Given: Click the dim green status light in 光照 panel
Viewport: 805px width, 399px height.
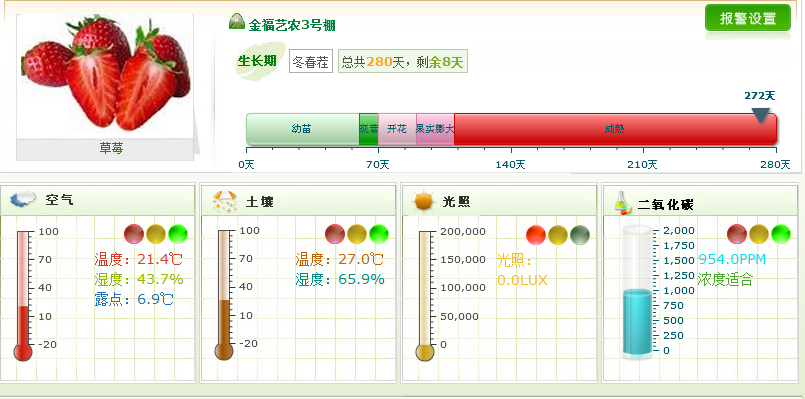Looking at the screenshot, I should pyautogui.click(x=580, y=235).
